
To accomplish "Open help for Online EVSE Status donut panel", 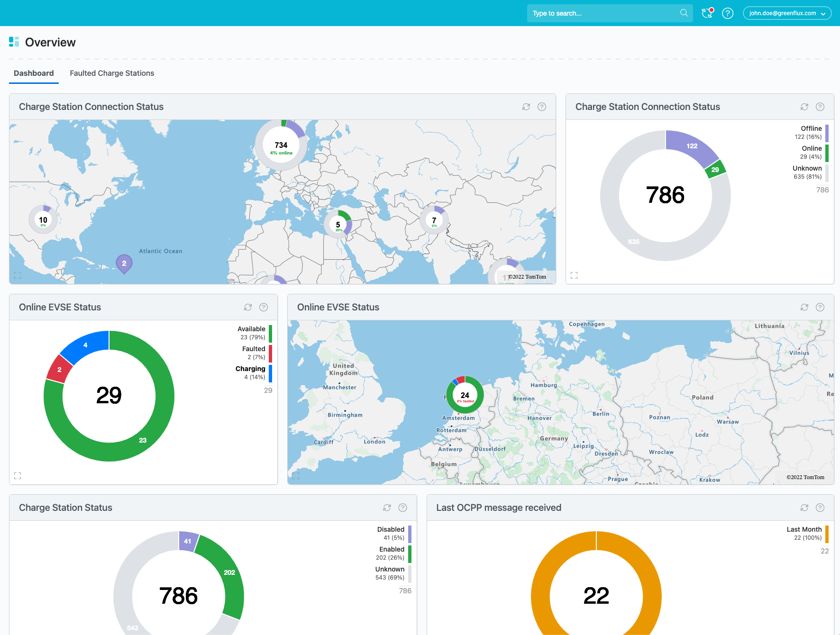I will [264, 307].
